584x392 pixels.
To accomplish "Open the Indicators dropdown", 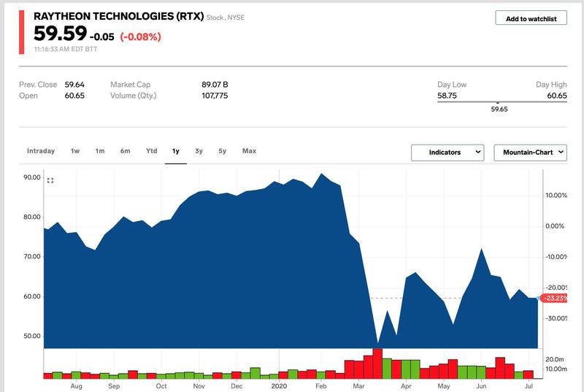I will [447, 153].
